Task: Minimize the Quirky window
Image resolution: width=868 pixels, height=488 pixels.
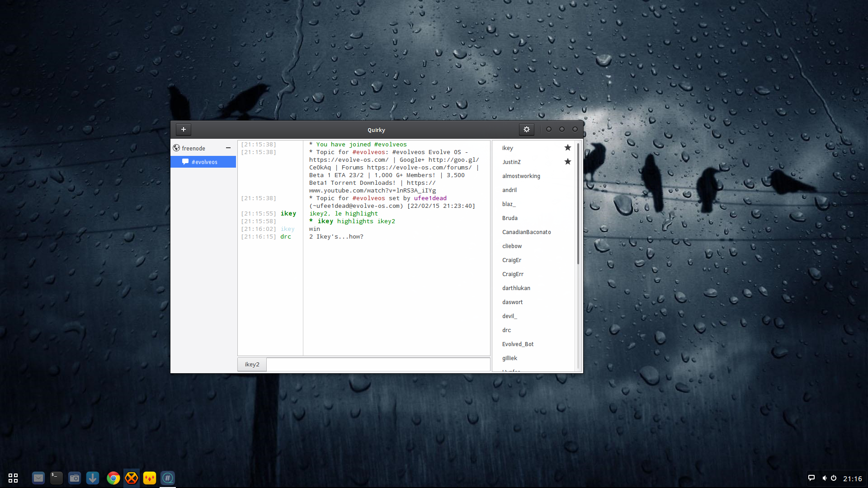Action: [x=549, y=129]
